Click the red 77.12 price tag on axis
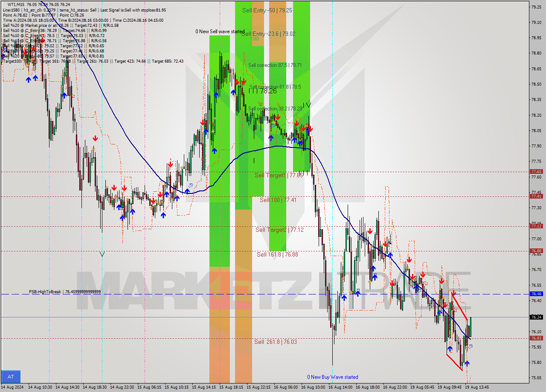Viewport: 546px width, 392px height. 536,226
